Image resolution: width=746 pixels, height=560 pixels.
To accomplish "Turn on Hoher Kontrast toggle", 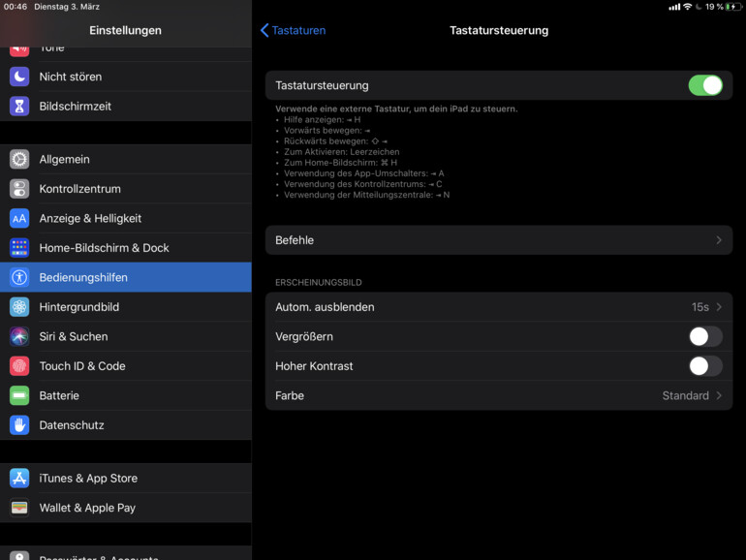I will click(705, 366).
